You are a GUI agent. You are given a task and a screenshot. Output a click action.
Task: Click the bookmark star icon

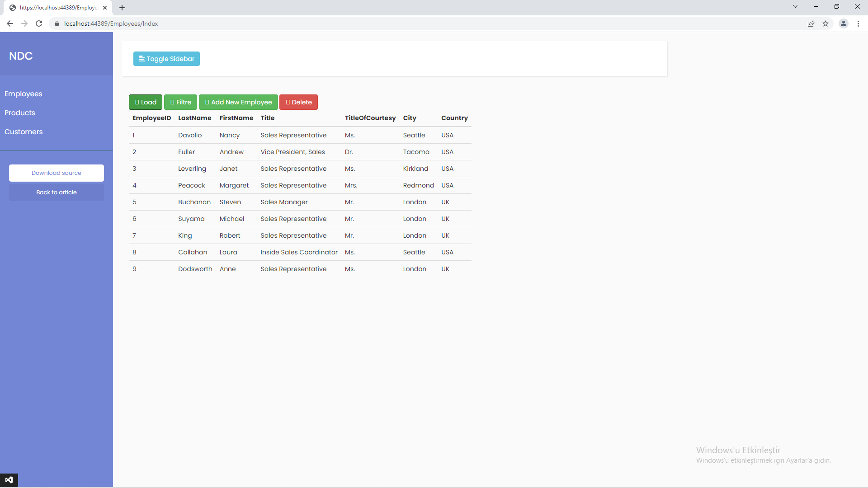pyautogui.click(x=826, y=23)
